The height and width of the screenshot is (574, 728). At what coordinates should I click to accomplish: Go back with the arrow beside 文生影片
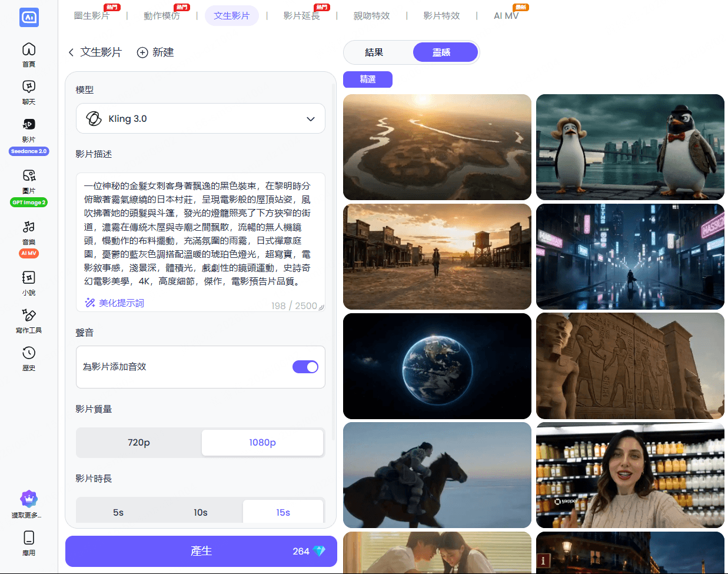coord(71,52)
